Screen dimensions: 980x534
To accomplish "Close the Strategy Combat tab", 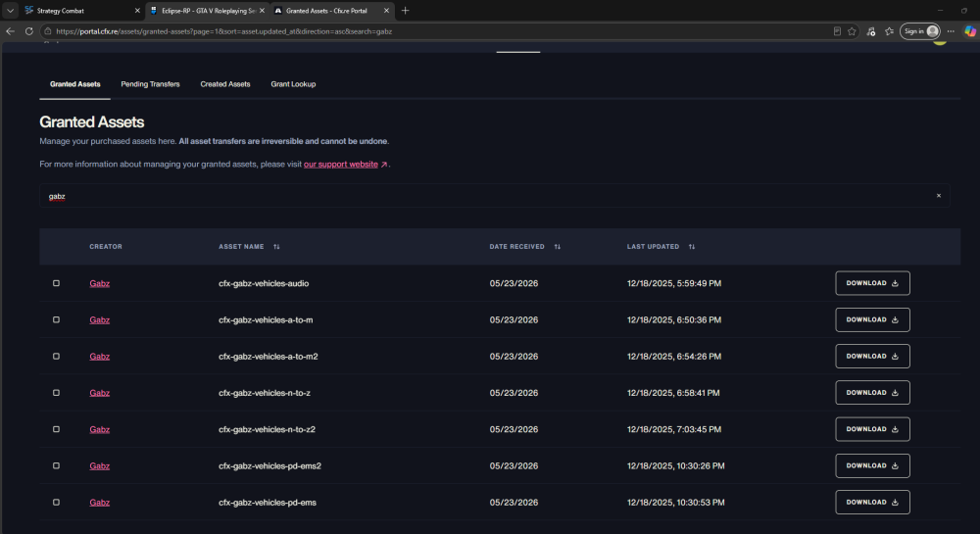I will [137, 11].
